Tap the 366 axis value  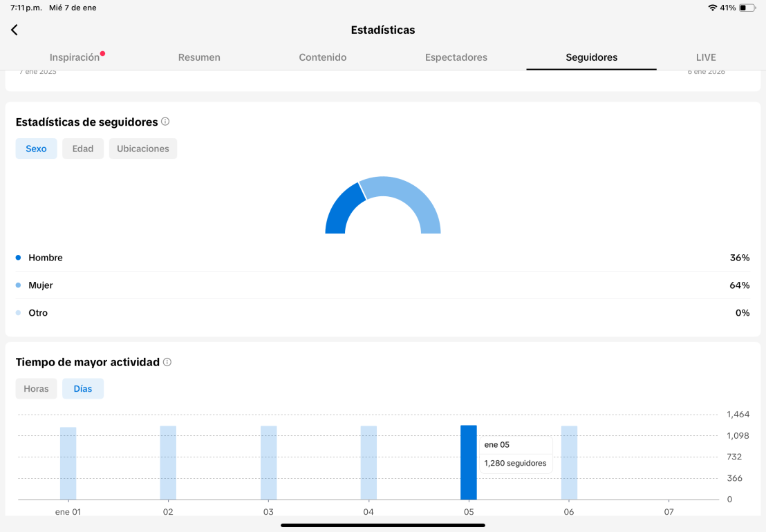point(734,478)
